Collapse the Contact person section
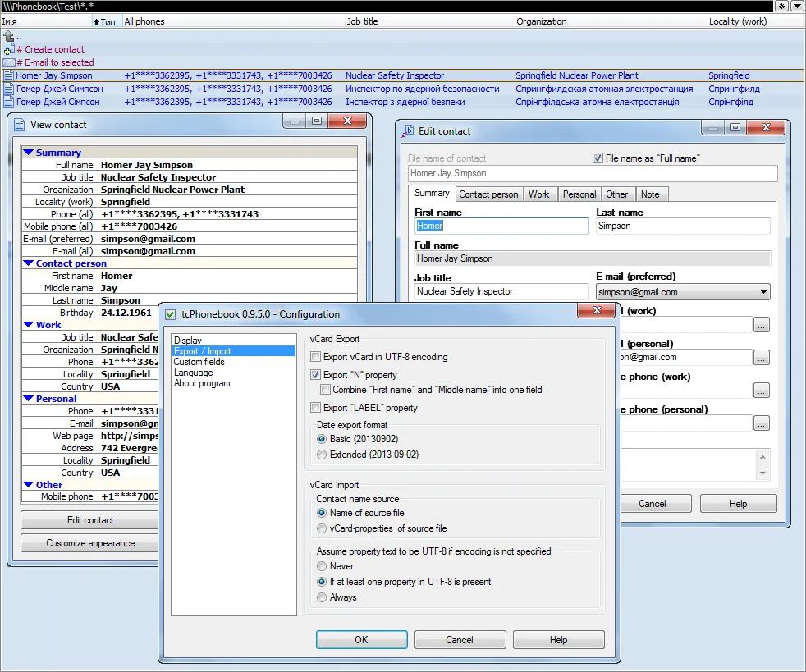The image size is (806, 672). pyautogui.click(x=28, y=263)
